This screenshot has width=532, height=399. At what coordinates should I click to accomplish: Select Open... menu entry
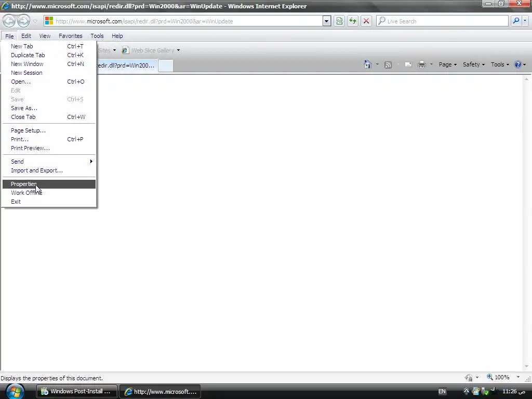click(x=49, y=82)
